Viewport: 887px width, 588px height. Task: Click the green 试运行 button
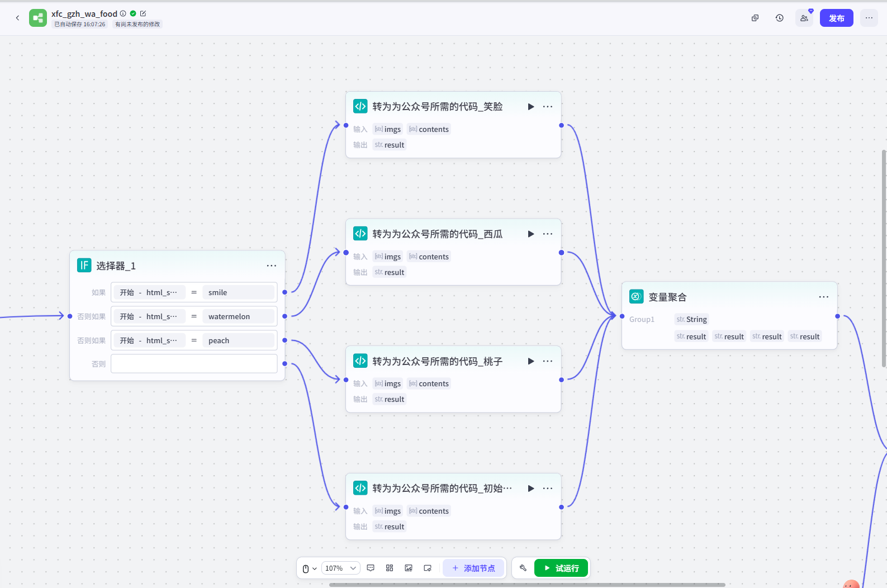click(561, 568)
